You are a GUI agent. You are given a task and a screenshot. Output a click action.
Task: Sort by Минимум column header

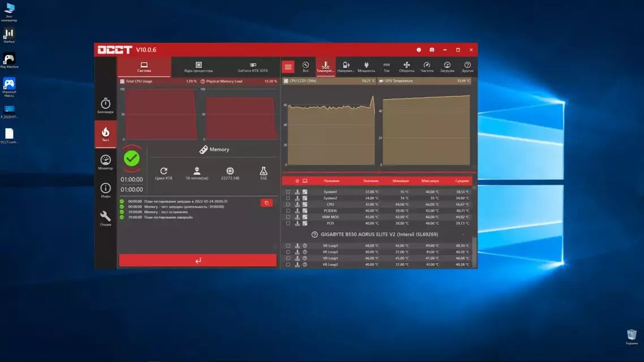[401, 180]
